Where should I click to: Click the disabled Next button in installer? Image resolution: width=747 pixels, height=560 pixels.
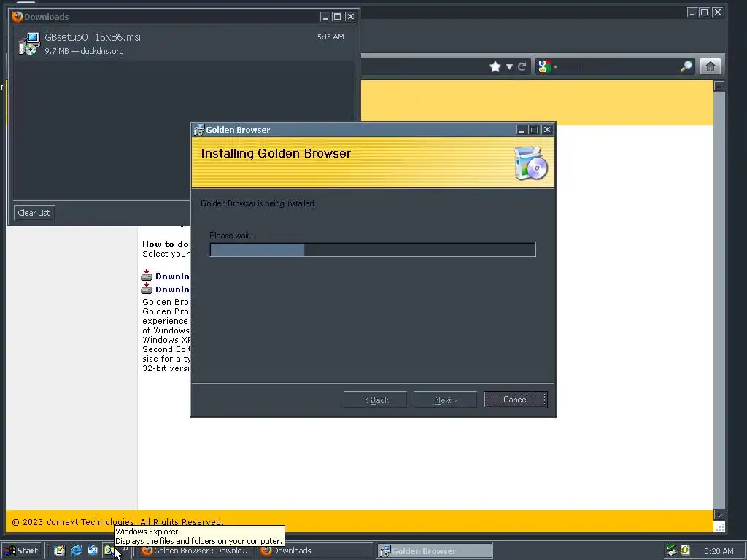point(446,400)
